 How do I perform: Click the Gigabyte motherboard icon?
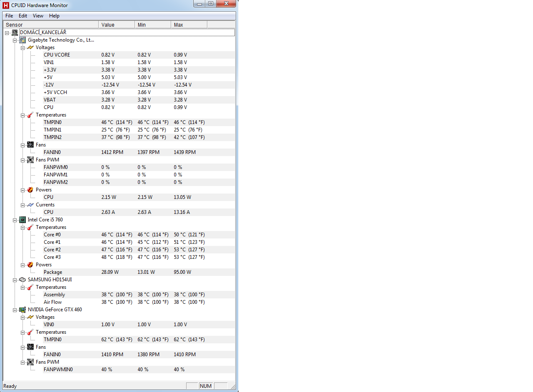click(22, 40)
